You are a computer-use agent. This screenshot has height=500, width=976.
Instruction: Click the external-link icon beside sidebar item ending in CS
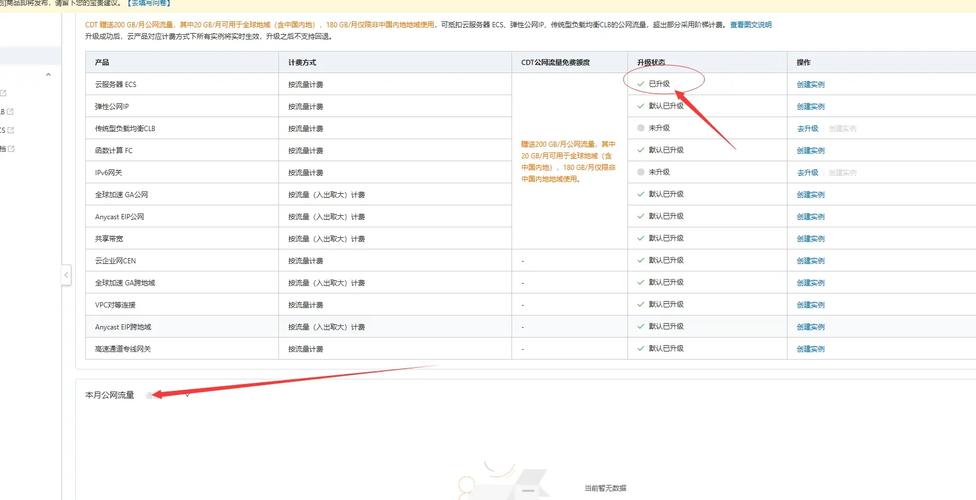pyautogui.click(x=11, y=130)
